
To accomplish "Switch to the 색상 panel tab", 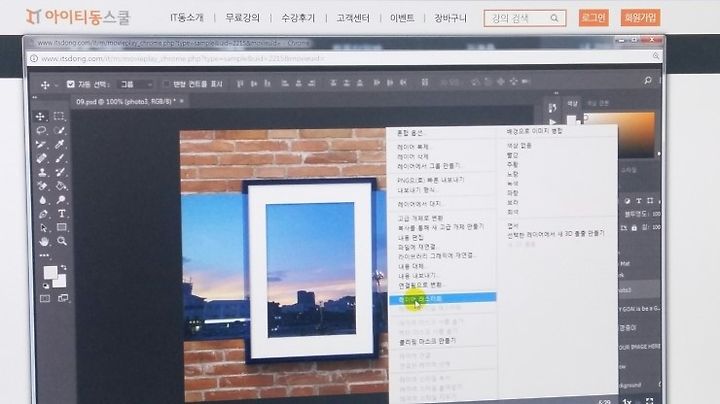I will pos(572,104).
